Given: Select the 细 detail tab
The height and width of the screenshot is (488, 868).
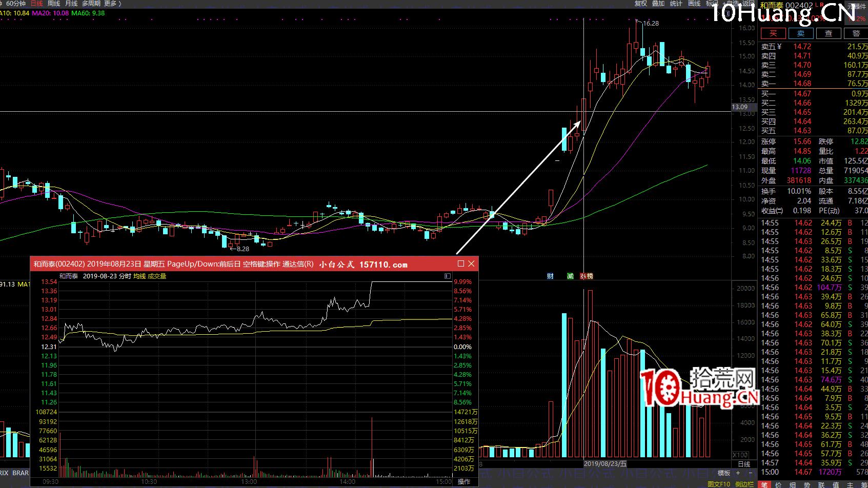Looking at the screenshot, I should tap(793, 484).
